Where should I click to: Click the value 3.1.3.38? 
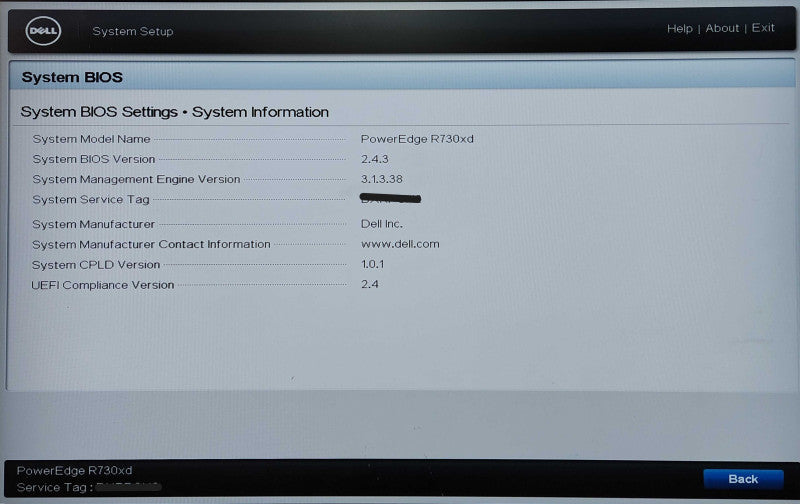(x=382, y=179)
